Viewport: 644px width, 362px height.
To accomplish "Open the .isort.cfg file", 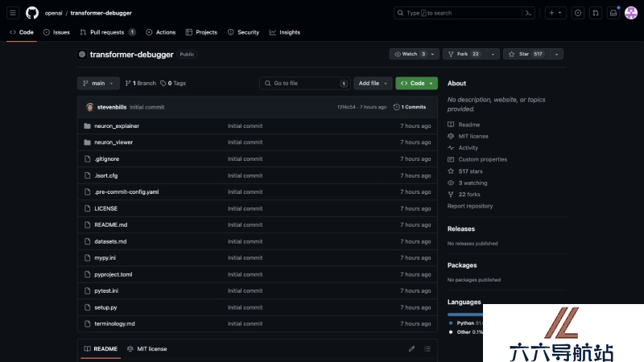I will click(106, 175).
